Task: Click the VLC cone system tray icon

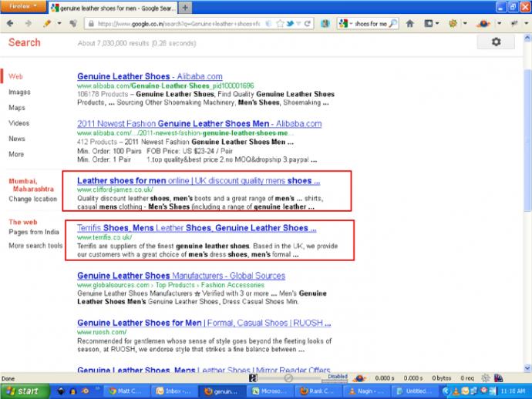Action: click(456, 391)
